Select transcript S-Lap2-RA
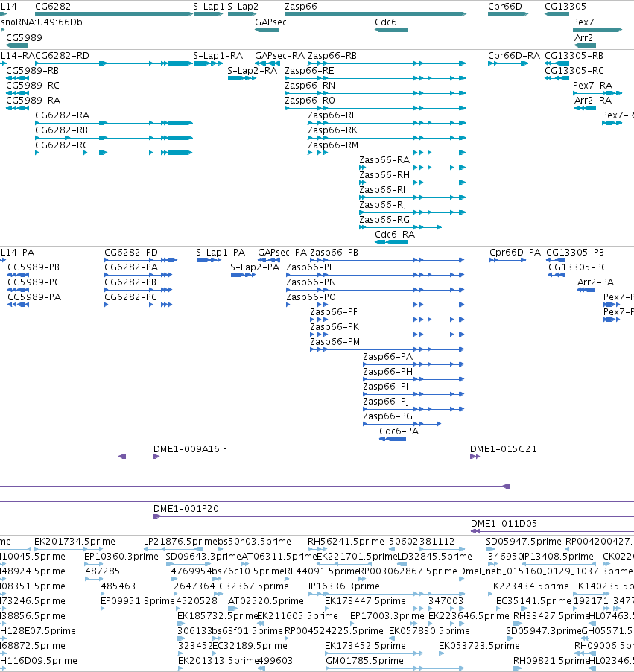Image resolution: width=634 pixels, height=672 pixels. [x=252, y=70]
